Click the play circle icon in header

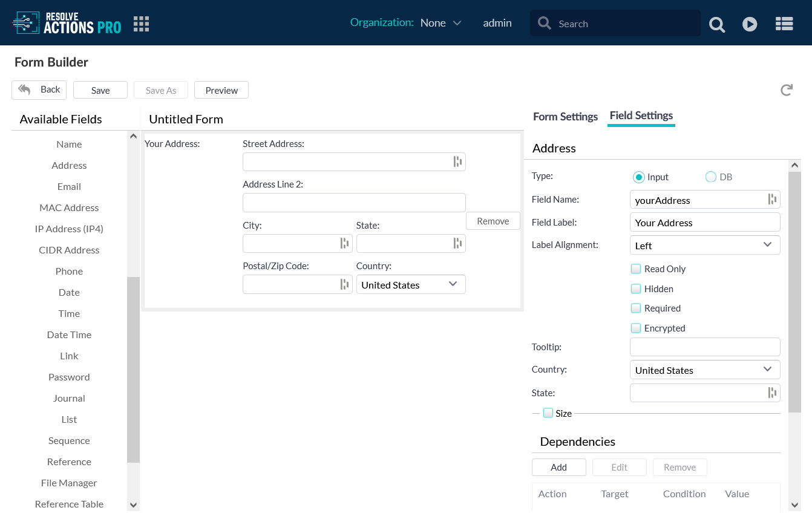coord(750,24)
